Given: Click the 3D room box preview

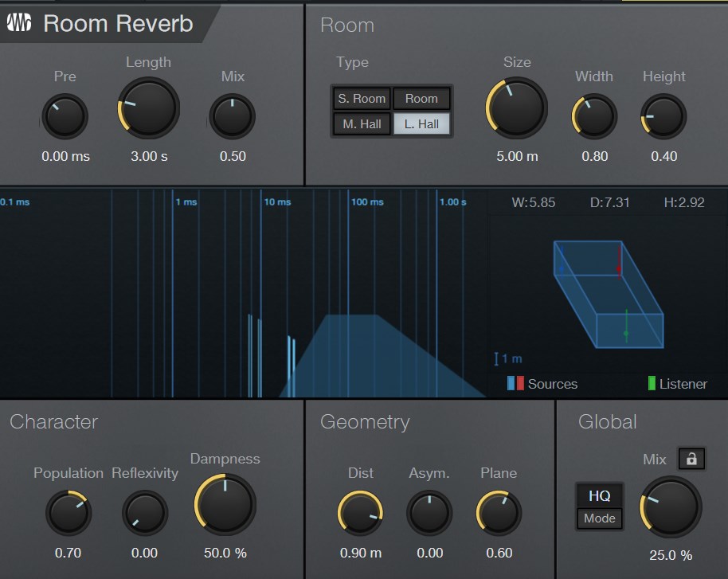Looking at the screenshot, I should (609, 295).
